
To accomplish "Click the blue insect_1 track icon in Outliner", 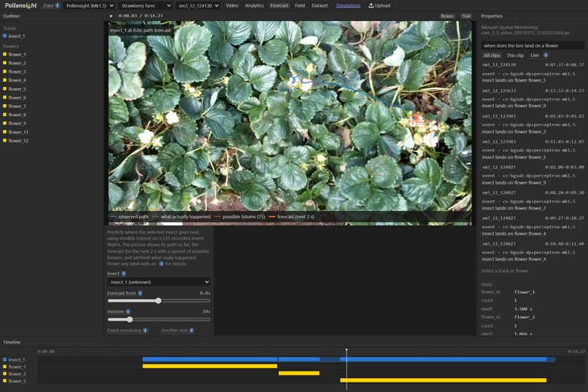I will pos(5,36).
